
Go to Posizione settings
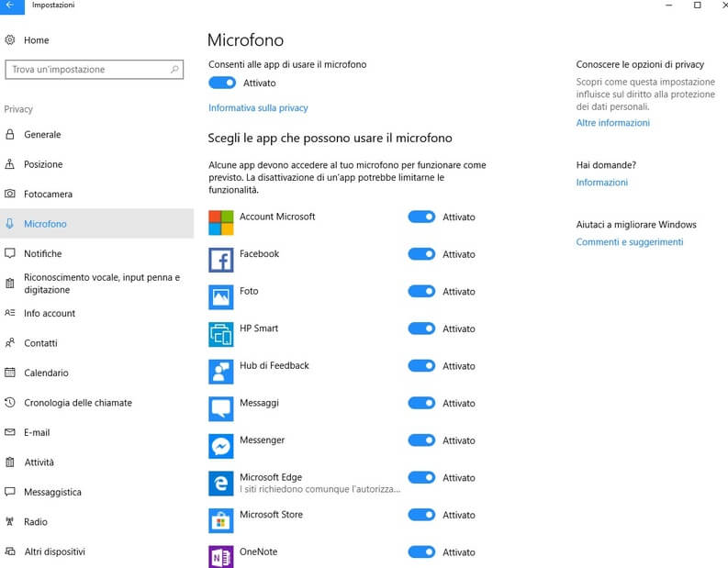pyautogui.click(x=96, y=164)
